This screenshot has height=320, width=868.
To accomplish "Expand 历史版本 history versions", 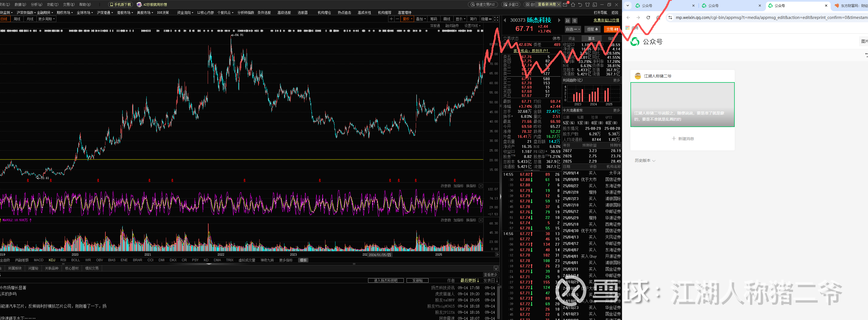I will pos(645,160).
